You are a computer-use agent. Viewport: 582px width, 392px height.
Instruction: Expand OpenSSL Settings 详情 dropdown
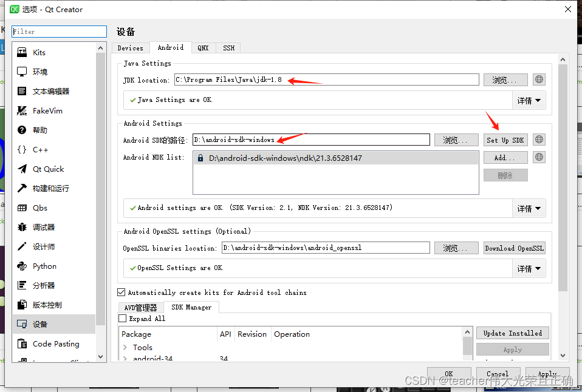pos(529,268)
